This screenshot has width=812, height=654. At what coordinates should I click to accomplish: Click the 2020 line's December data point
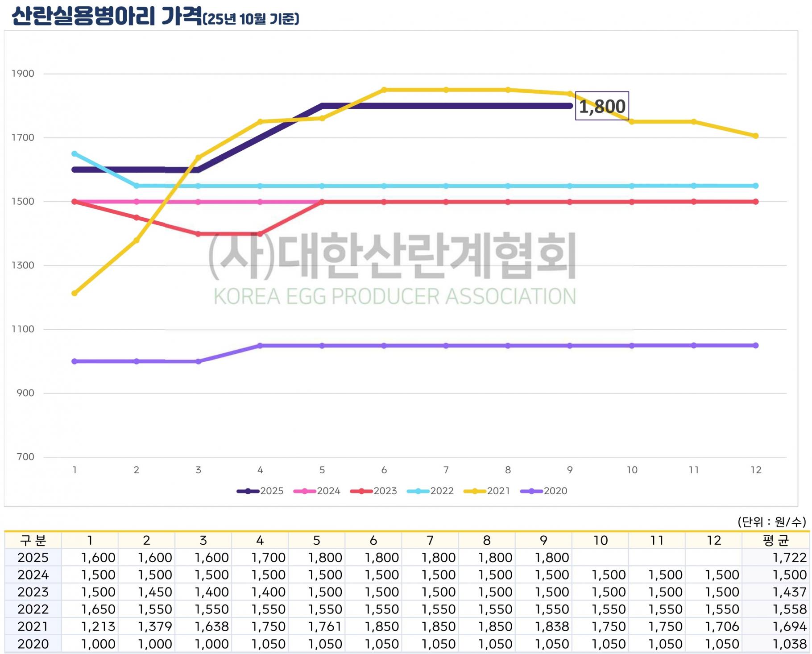[756, 345]
